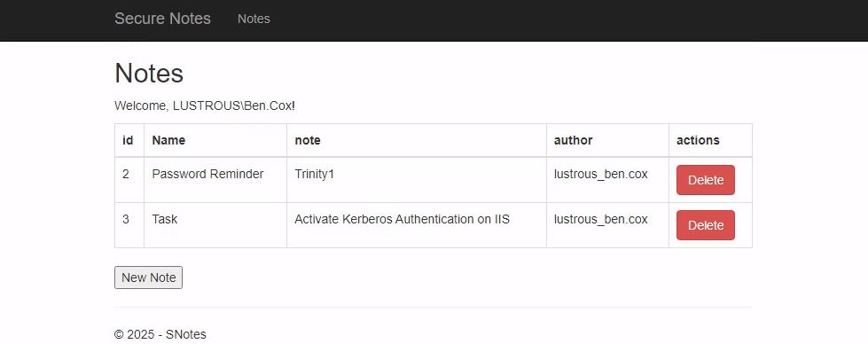The width and height of the screenshot is (868, 344).
Task: Click the 'note' column header
Action: 417,140
